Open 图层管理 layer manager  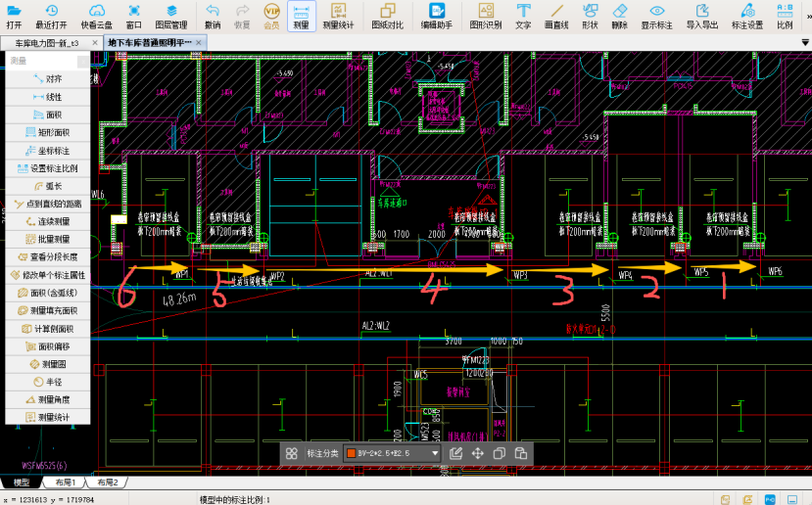(171, 15)
